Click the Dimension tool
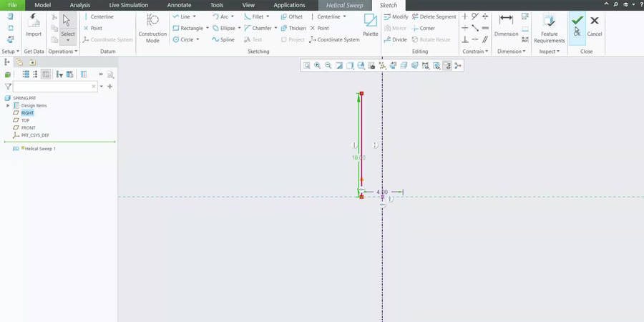 [506, 24]
